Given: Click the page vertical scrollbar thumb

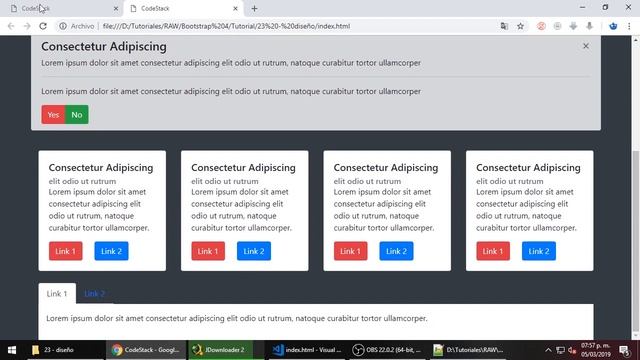Looking at the screenshot, I should (x=636, y=241).
